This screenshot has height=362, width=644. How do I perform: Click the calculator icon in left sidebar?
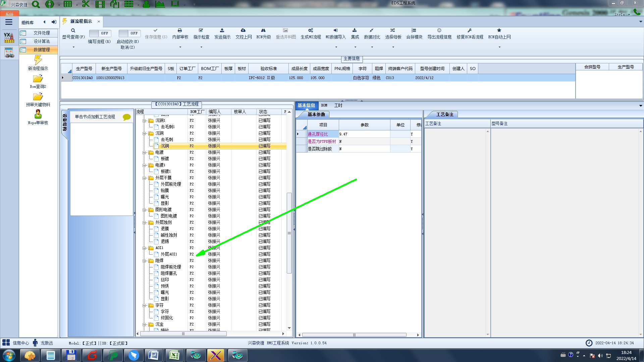(x=9, y=53)
